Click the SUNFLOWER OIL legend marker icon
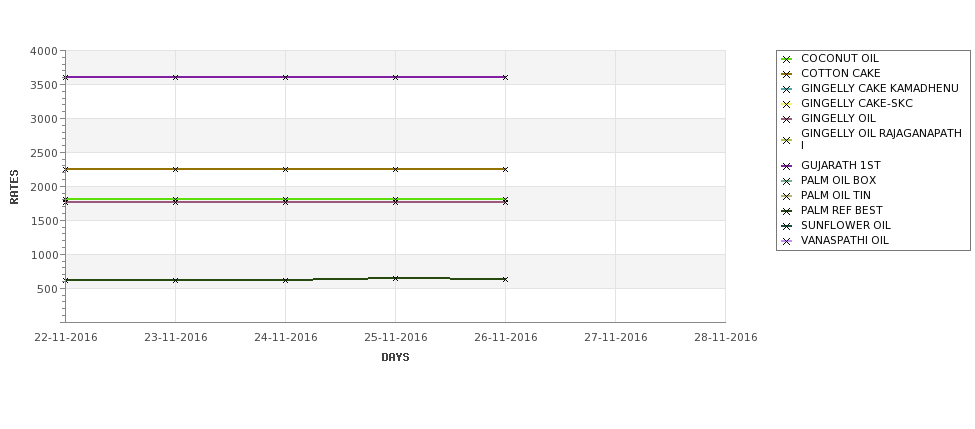 pyautogui.click(x=786, y=226)
